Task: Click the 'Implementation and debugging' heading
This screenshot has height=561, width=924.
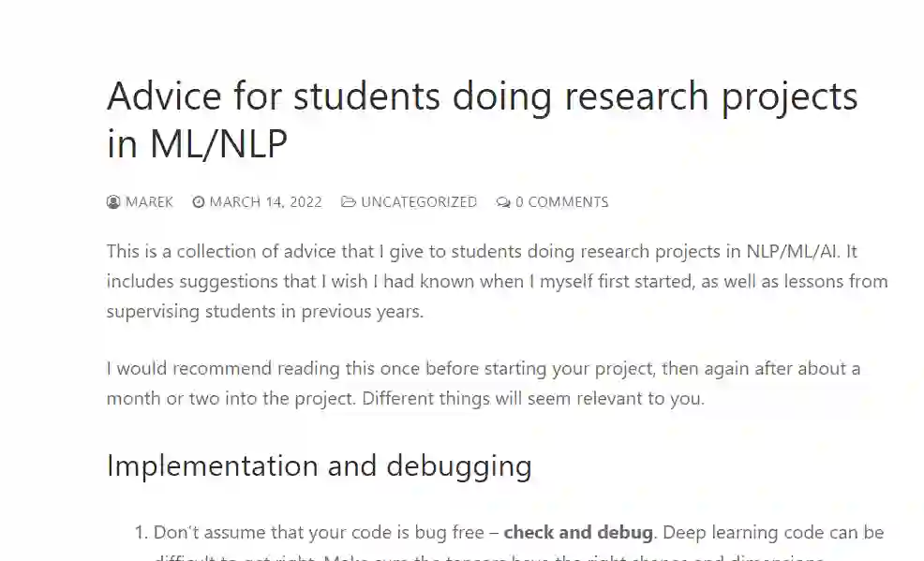Action: click(319, 465)
